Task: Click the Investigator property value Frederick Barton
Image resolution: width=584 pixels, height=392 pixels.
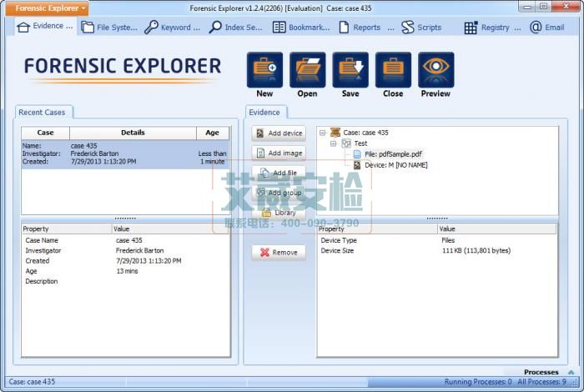Action: (x=139, y=250)
